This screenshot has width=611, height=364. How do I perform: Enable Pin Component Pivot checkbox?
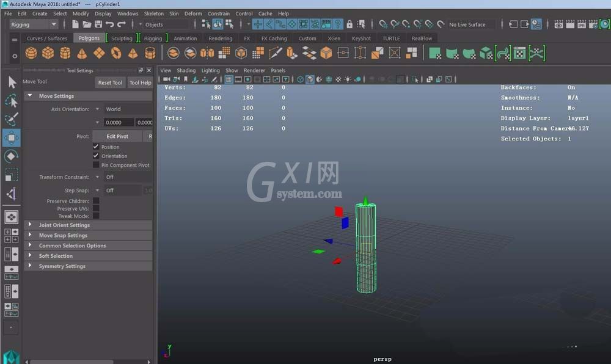[x=96, y=165]
